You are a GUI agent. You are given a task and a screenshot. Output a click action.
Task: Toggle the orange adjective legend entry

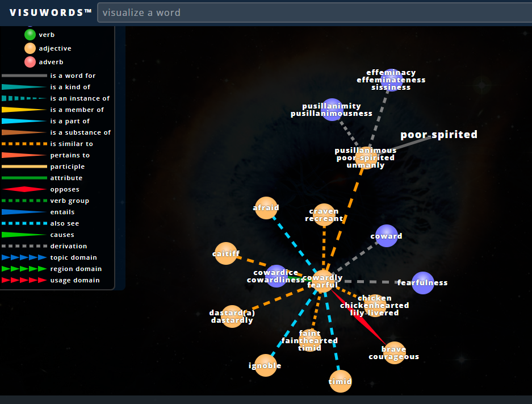point(29,48)
